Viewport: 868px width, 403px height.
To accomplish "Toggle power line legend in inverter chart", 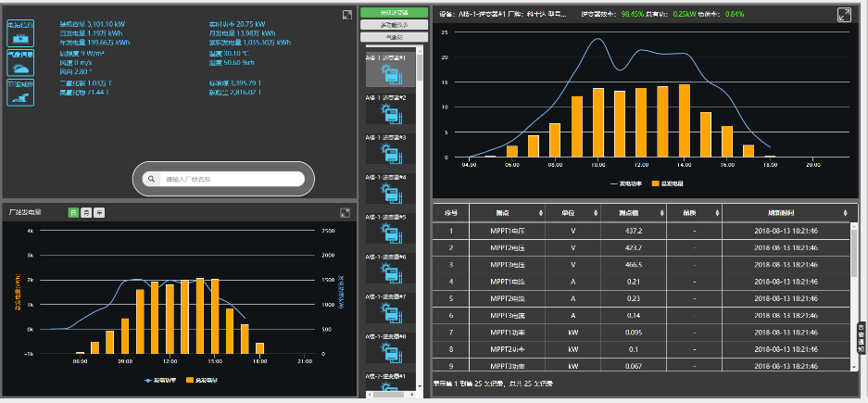I will click(626, 183).
